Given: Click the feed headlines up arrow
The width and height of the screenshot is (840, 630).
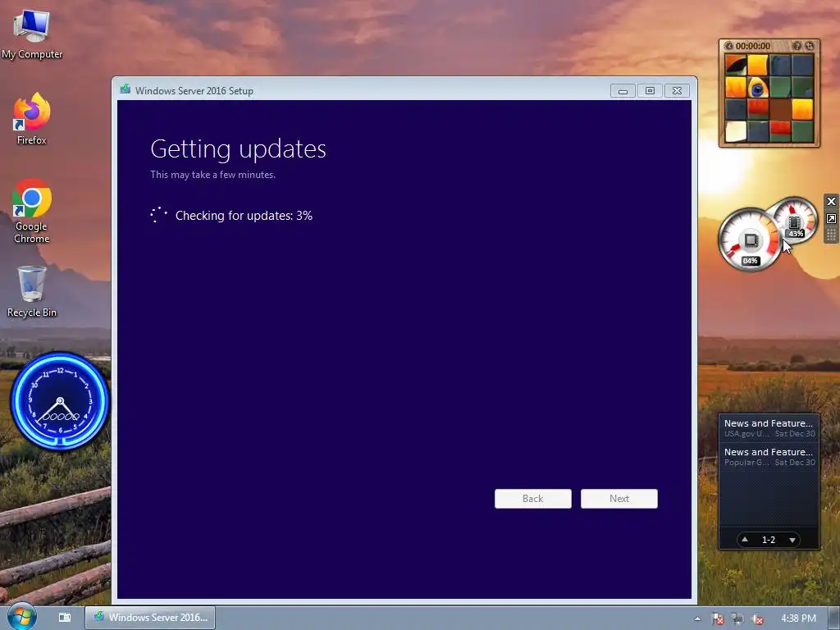Looking at the screenshot, I should coord(745,540).
